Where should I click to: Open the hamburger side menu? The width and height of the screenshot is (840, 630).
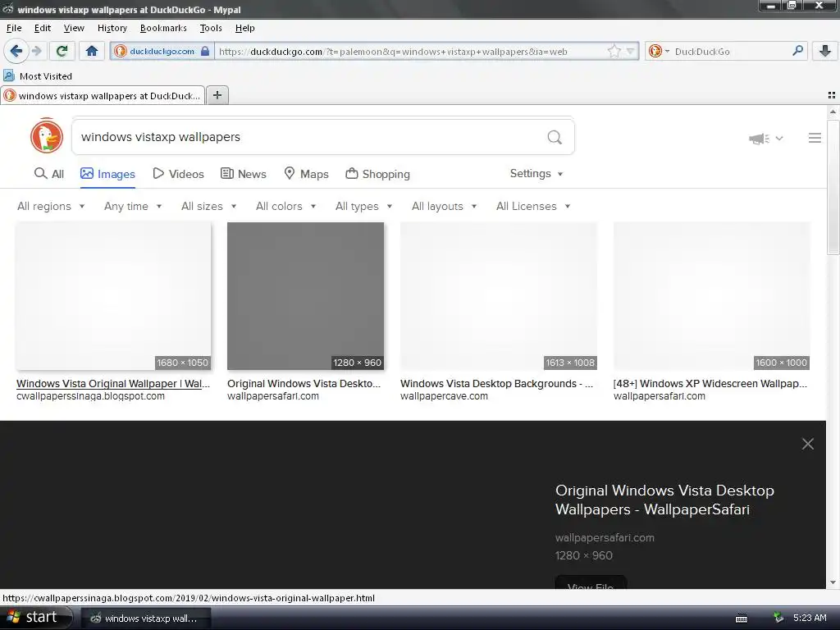coord(815,138)
